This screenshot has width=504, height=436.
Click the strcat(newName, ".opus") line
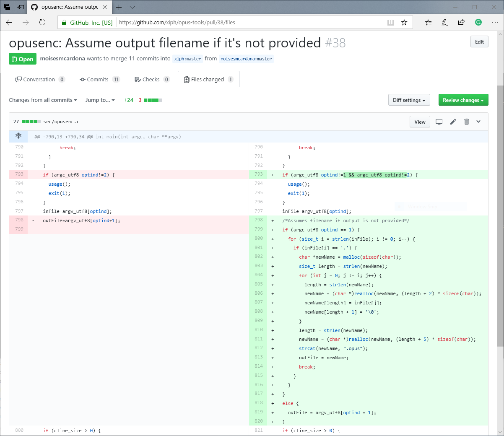tap(333, 348)
